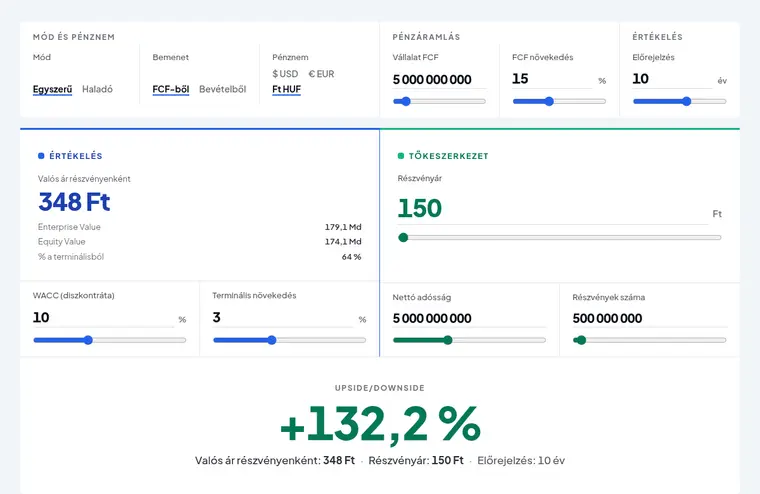This screenshot has height=494, width=760.
Task: Choose FCF-ből as input
Action: point(171,89)
